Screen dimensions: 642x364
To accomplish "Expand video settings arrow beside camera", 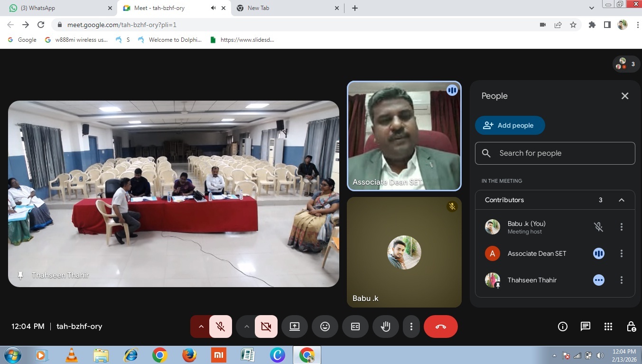I will pyautogui.click(x=246, y=327).
